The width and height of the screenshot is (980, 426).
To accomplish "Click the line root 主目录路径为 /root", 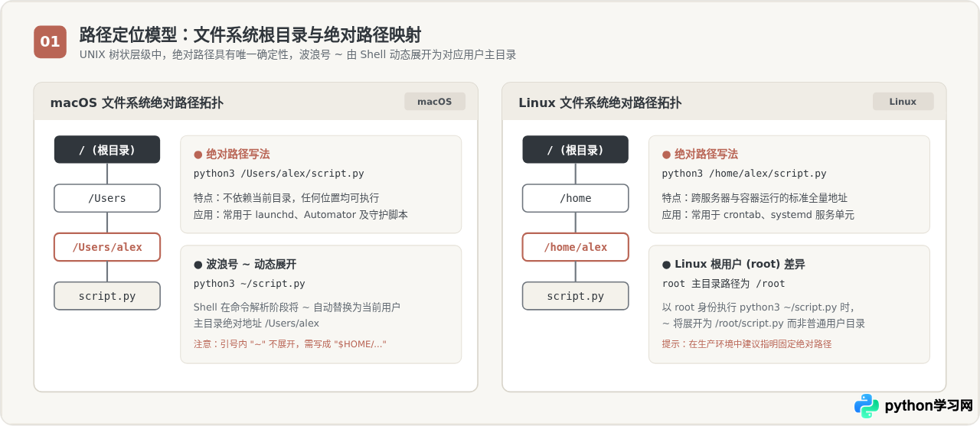I will click(x=724, y=284).
